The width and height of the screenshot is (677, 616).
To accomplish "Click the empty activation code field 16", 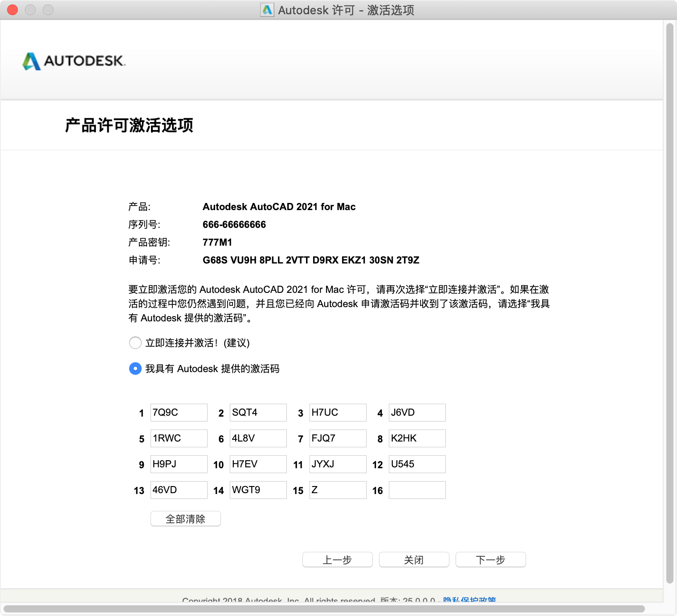I will click(x=417, y=490).
